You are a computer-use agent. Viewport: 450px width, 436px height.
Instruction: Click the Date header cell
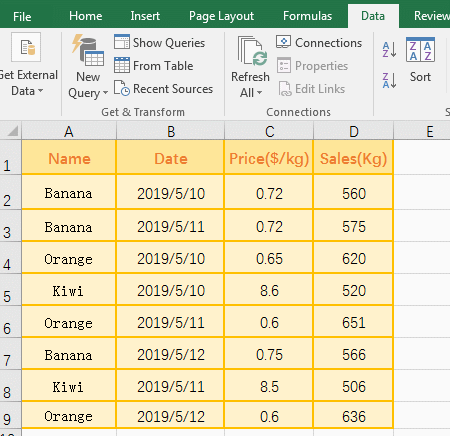(171, 157)
